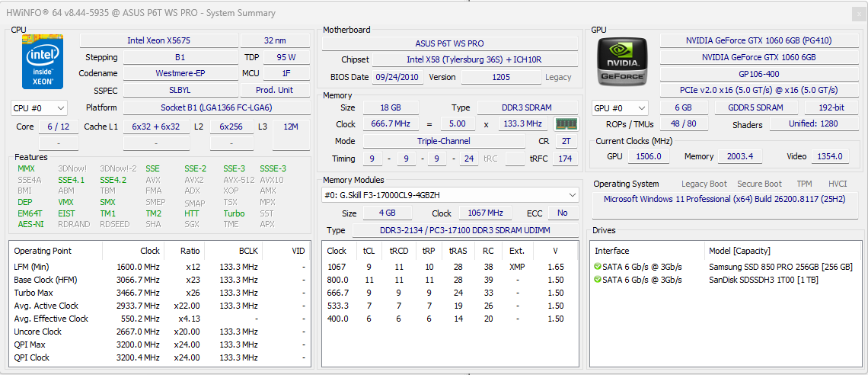Click the Turbo Max operating point row

(x=159, y=293)
